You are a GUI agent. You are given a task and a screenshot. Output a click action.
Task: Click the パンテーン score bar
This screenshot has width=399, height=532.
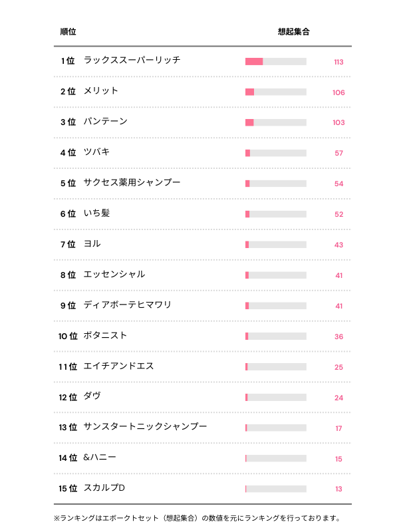[275, 123]
